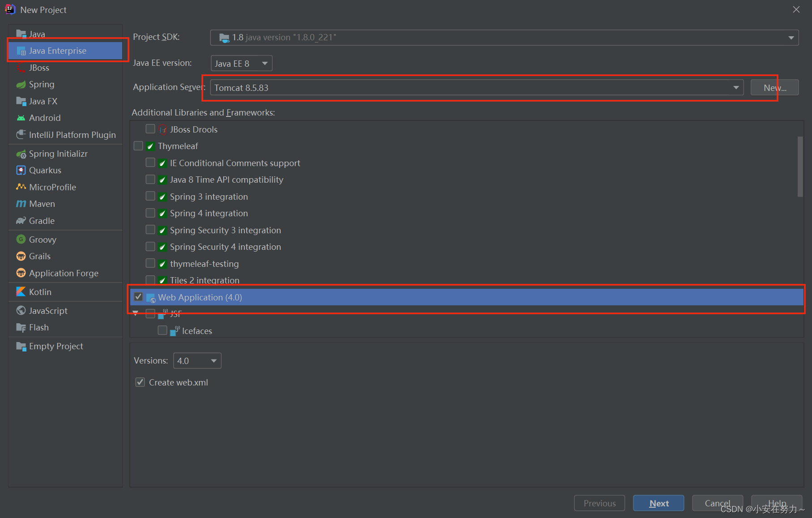The height and width of the screenshot is (518, 812).
Task: Select the Spring Initializr icon
Action: tap(21, 154)
